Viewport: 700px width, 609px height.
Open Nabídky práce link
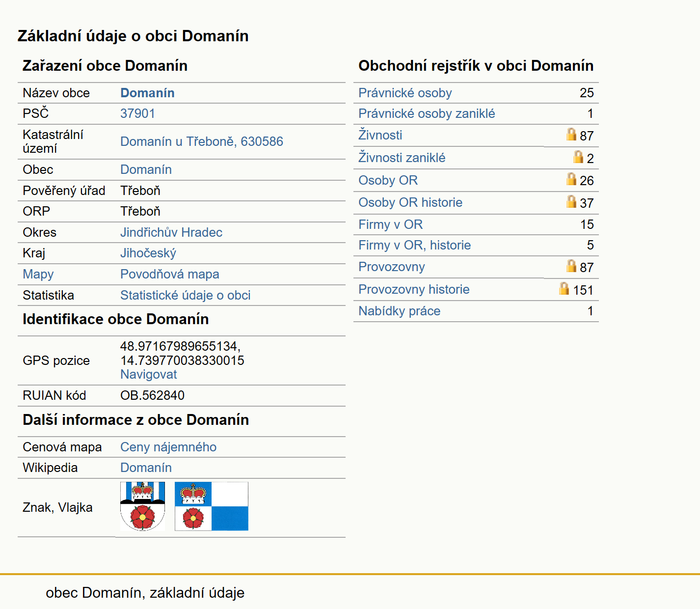pos(399,311)
